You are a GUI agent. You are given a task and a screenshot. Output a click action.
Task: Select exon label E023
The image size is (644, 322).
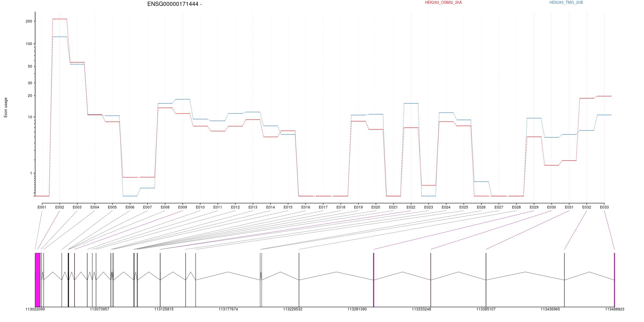(x=429, y=207)
